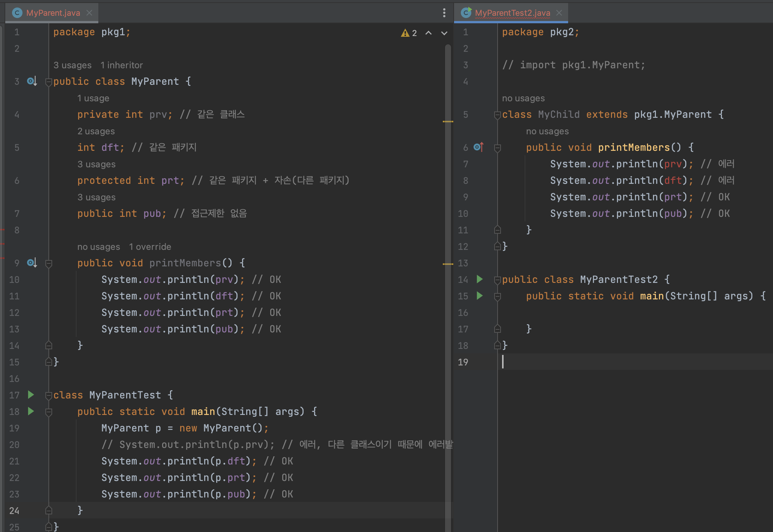
Task: Go to previous highlighted problem arrow
Action: click(x=429, y=33)
